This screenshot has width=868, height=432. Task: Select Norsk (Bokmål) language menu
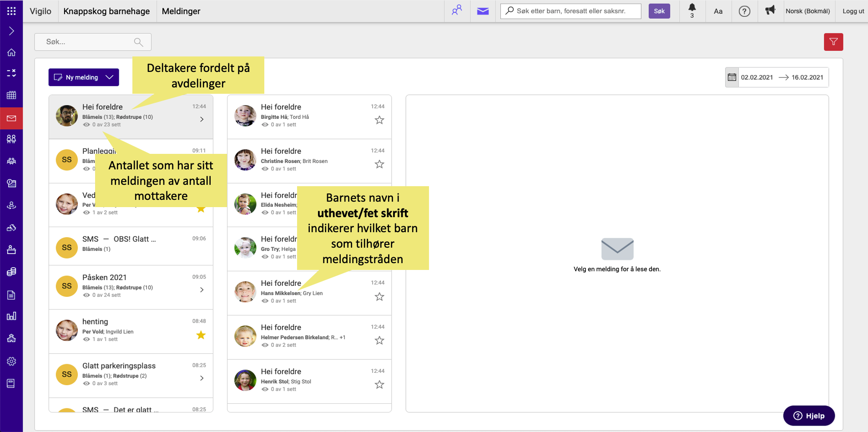tap(807, 11)
